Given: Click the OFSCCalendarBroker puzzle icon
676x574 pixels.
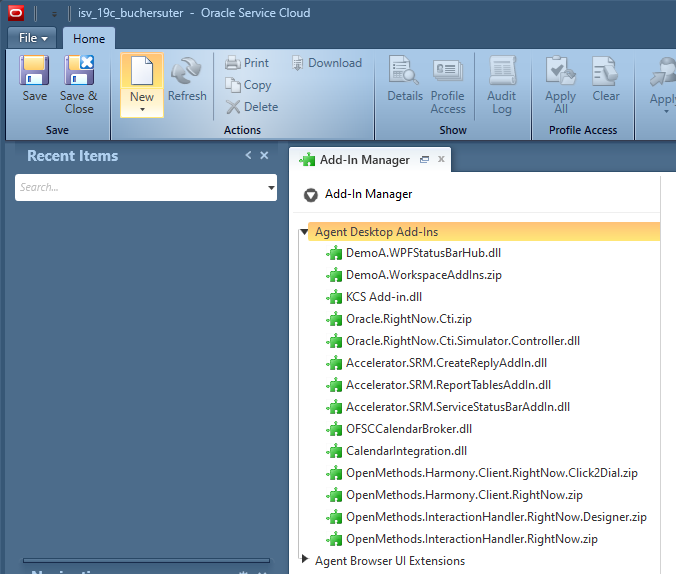Looking at the screenshot, I should tap(334, 429).
